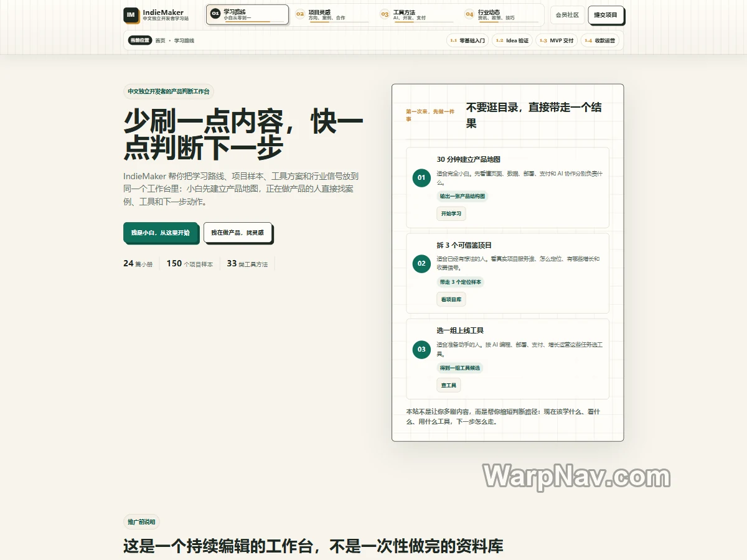
Task: Click the 选一组上线工具 title
Action: pos(460,330)
